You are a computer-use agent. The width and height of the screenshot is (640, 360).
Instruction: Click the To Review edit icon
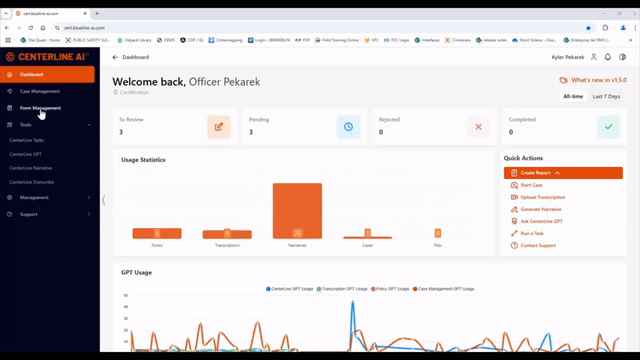click(x=219, y=127)
